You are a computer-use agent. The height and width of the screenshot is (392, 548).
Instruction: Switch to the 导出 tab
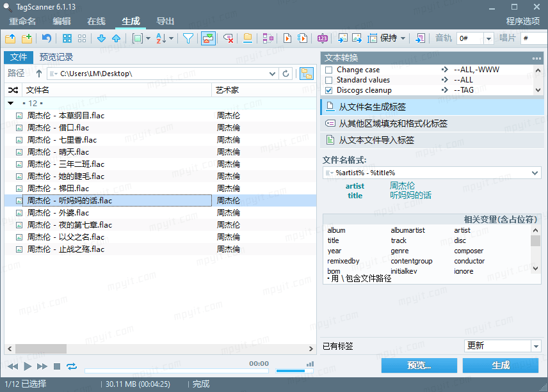[x=165, y=21]
